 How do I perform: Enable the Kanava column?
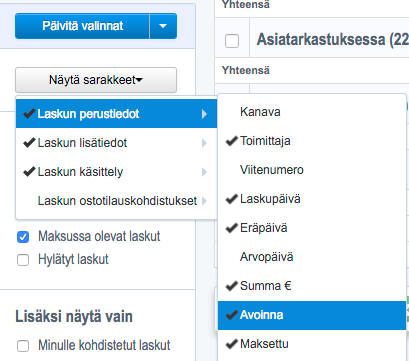(312, 112)
